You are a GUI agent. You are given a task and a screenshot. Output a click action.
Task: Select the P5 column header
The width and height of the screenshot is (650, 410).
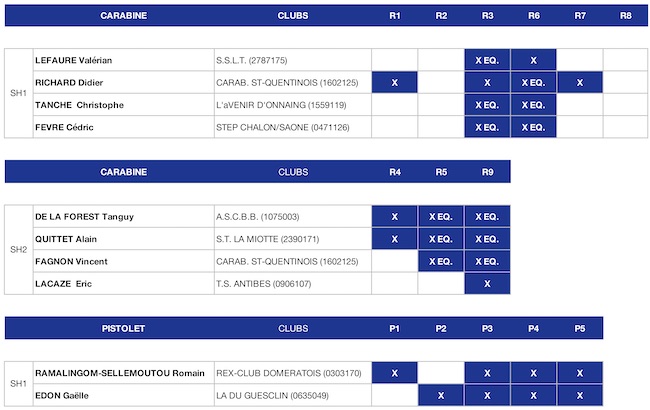(580, 328)
